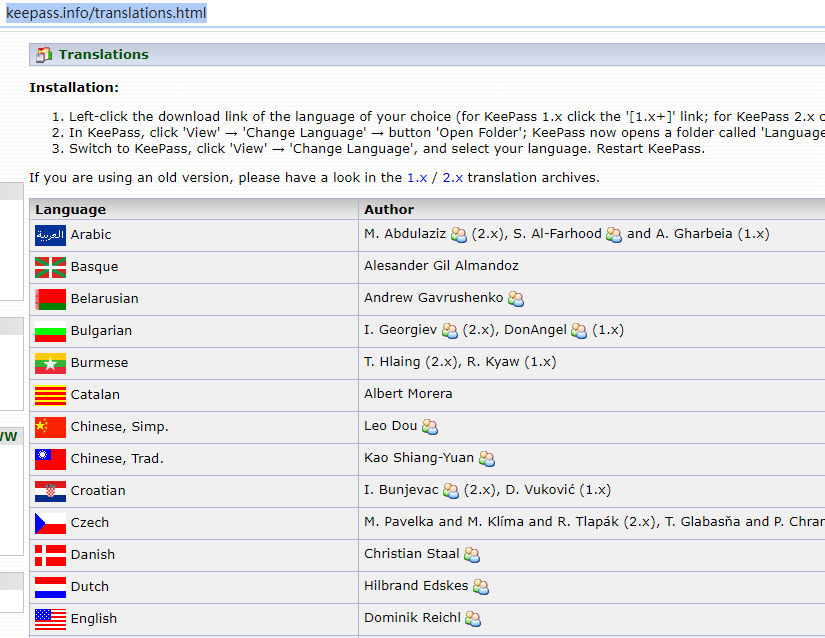Viewport: 825px width, 638px height.
Task: Select the Chinese, Trad. language name
Action: [x=117, y=459]
